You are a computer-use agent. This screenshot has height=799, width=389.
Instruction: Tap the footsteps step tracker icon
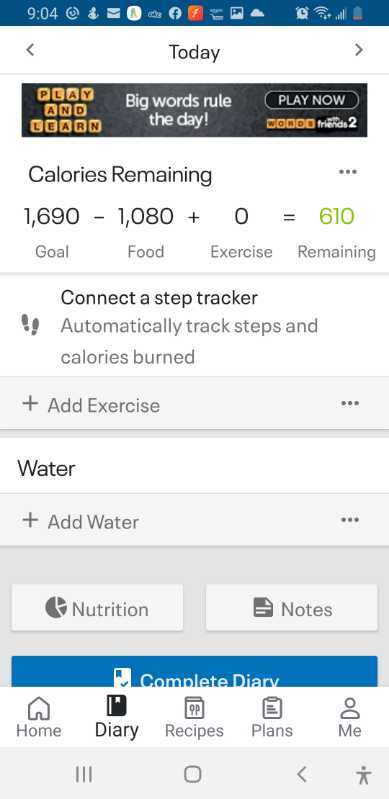30,325
